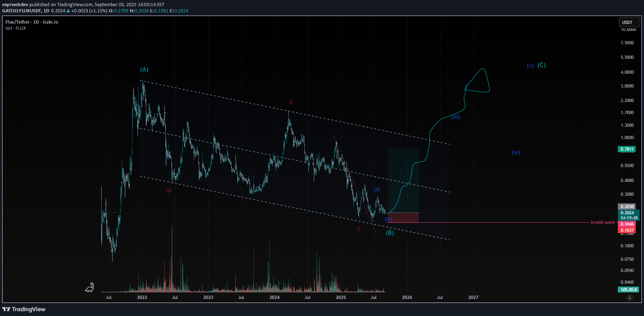Click the 1.0000 price axis label
Screen dimensions: 644x316
pos(627,138)
